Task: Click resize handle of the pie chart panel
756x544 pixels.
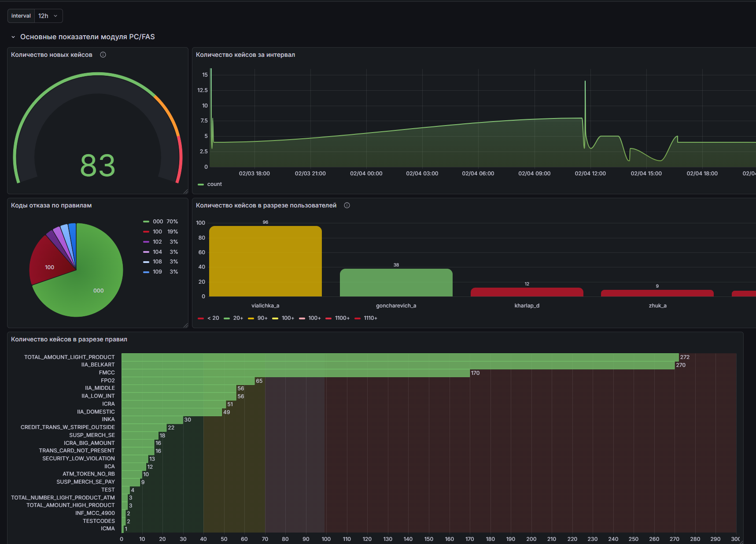Action: pos(185,325)
